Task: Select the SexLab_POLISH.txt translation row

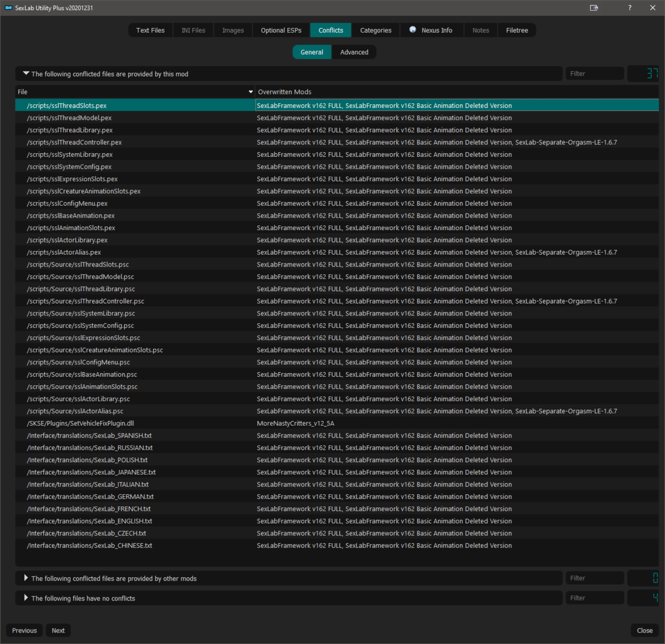Action: click(x=337, y=460)
